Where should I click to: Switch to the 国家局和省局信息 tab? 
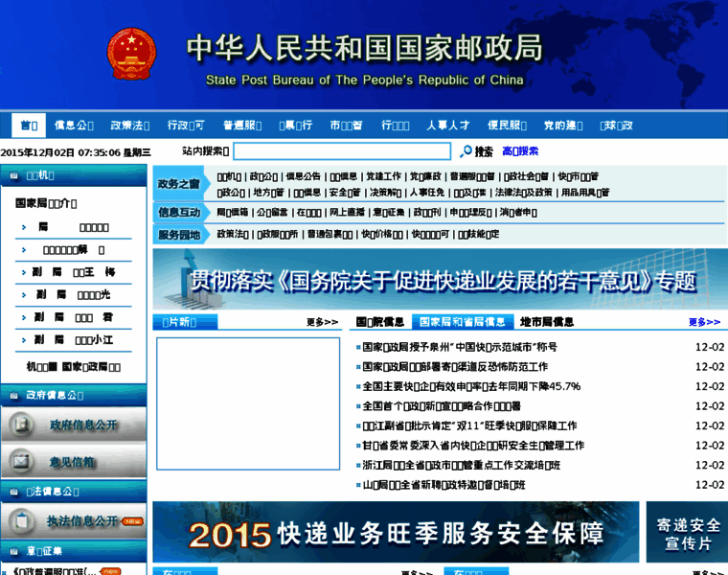(463, 322)
